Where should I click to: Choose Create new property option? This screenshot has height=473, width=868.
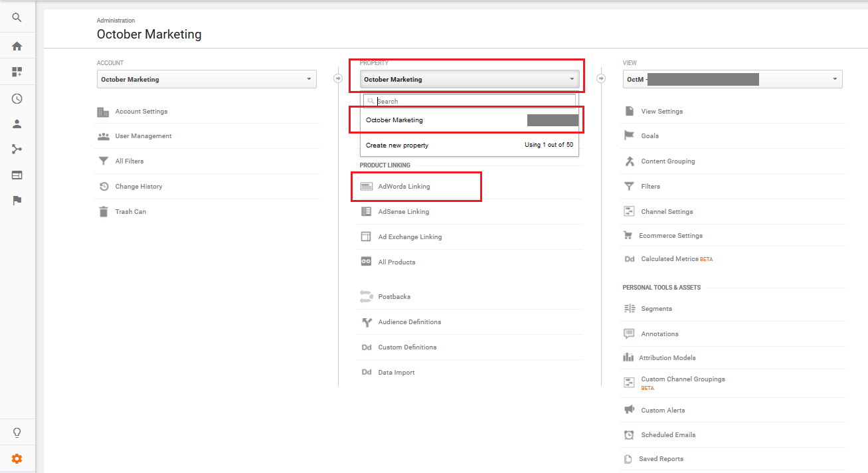470,145
